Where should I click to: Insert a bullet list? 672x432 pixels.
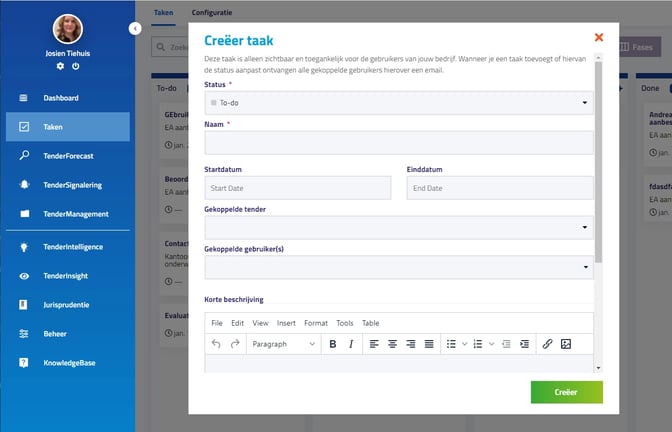click(451, 344)
